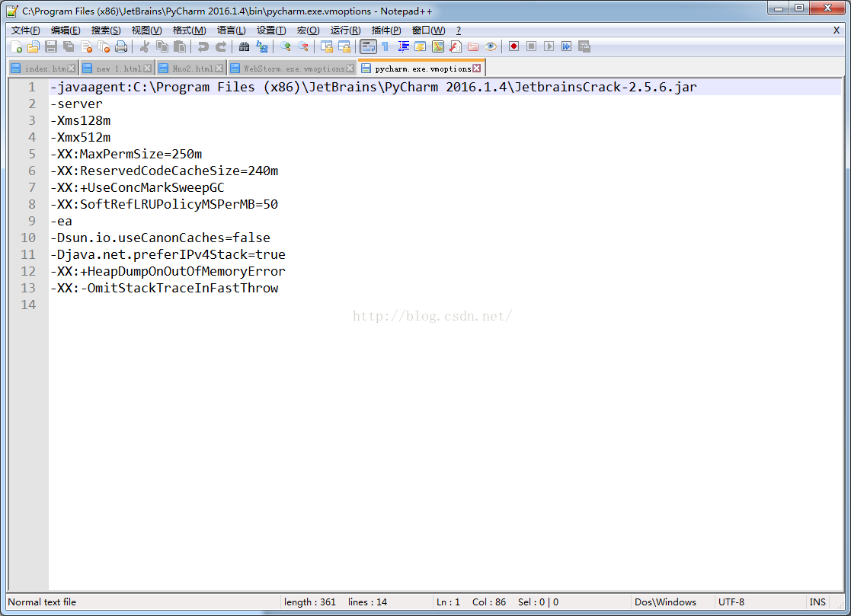Click the Print toolbar icon
Screen dimensions: 851x616
(122, 47)
